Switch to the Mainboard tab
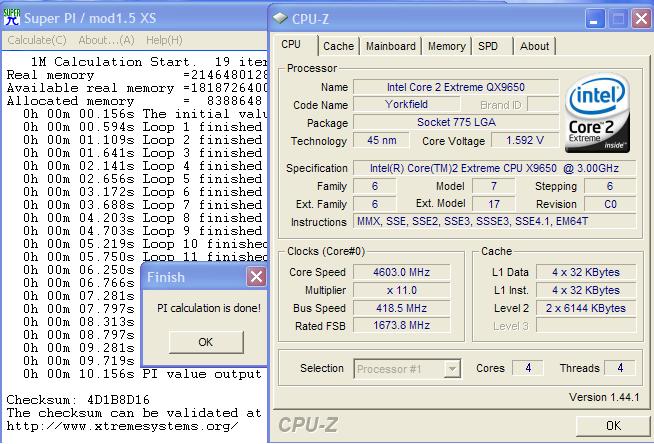Screen dimensions: 654x444 (391, 46)
